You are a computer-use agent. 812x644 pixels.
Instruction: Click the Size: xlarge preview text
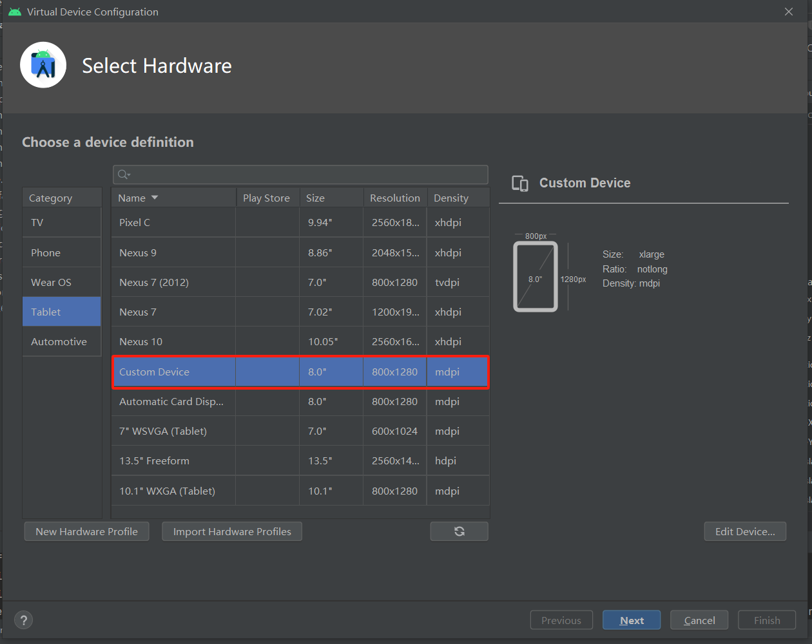[633, 254]
